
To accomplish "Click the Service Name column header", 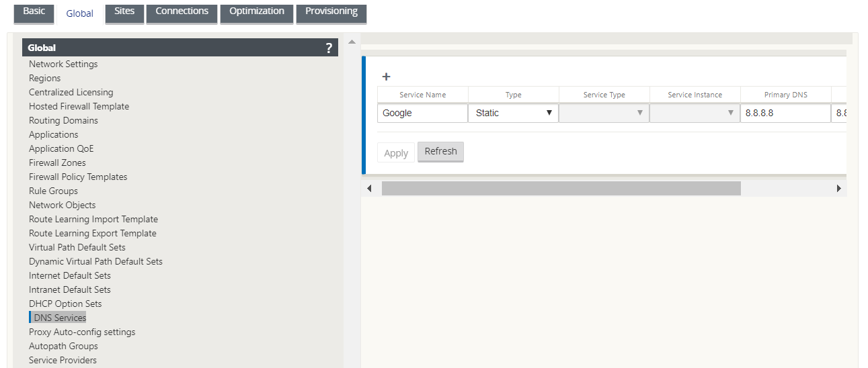I will coord(422,95).
